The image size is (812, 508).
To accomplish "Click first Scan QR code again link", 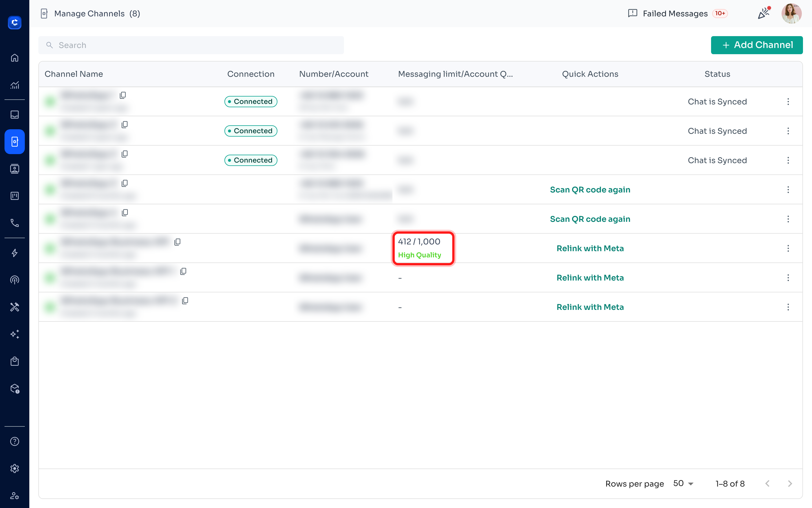I will coord(590,189).
